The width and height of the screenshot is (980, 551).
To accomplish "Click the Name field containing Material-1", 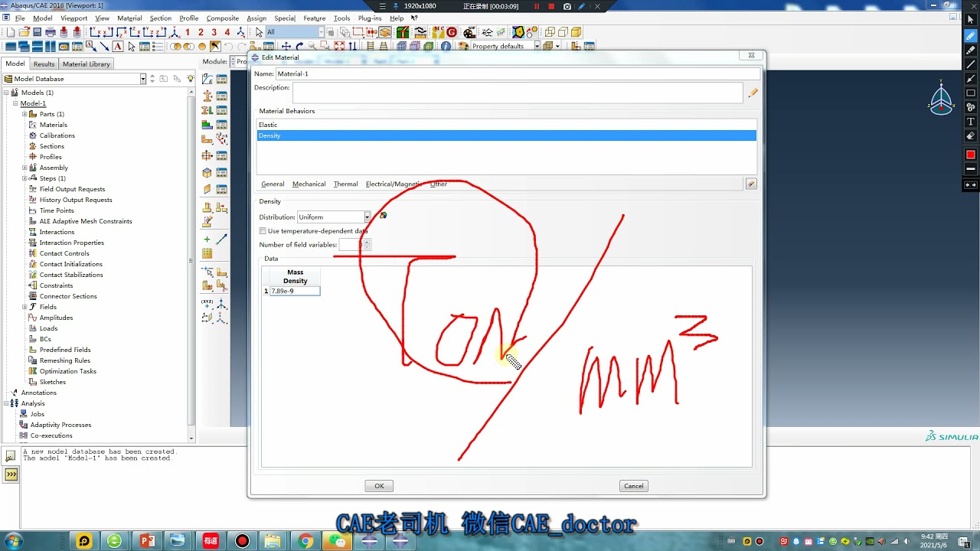I will (518, 73).
